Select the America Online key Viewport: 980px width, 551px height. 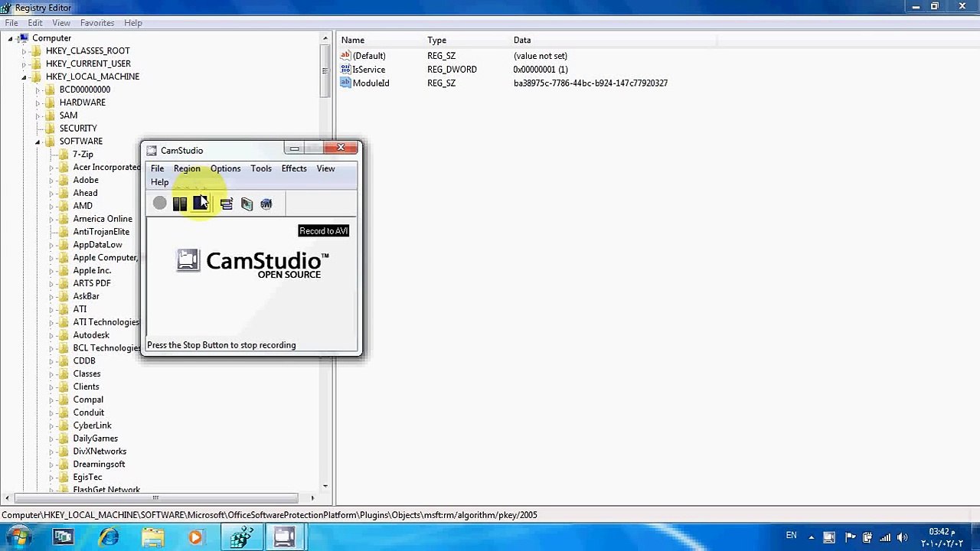tap(103, 219)
